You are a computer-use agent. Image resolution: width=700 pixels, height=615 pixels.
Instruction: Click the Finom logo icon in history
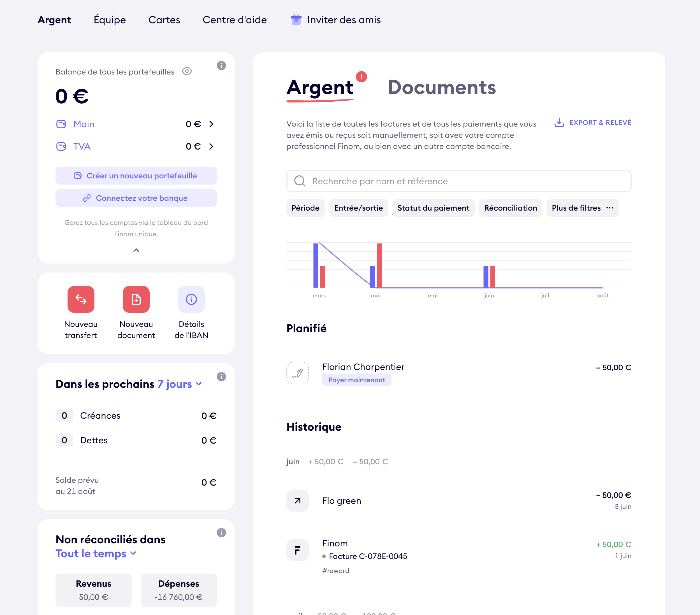(298, 550)
